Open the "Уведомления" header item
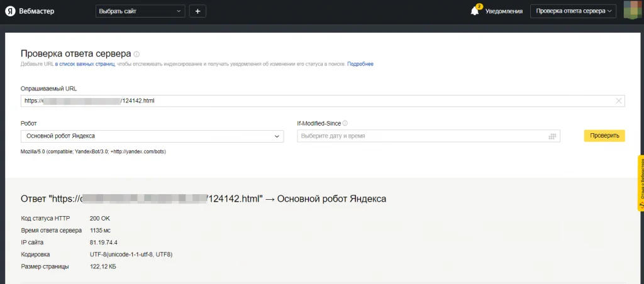The image size is (644, 284). coord(504,11)
